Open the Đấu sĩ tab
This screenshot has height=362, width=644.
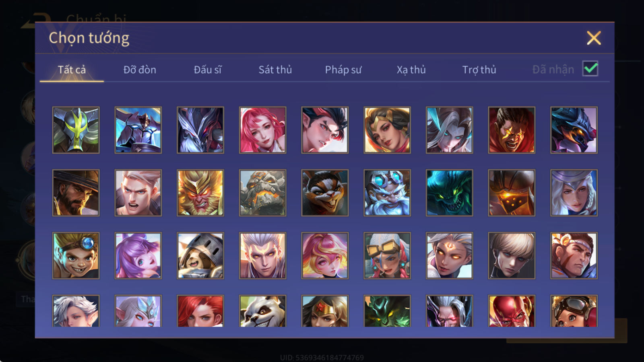pos(208,70)
